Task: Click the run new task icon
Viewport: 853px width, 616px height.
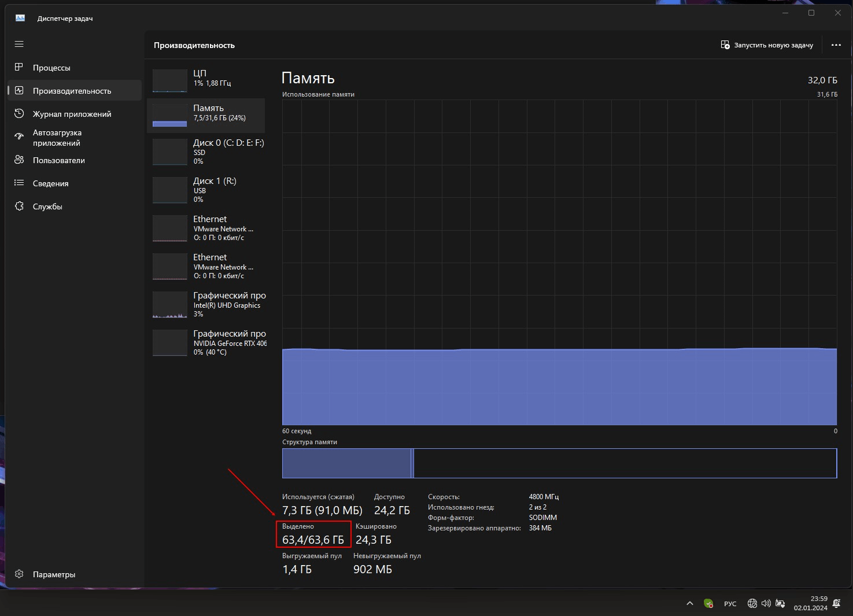Action: point(725,45)
